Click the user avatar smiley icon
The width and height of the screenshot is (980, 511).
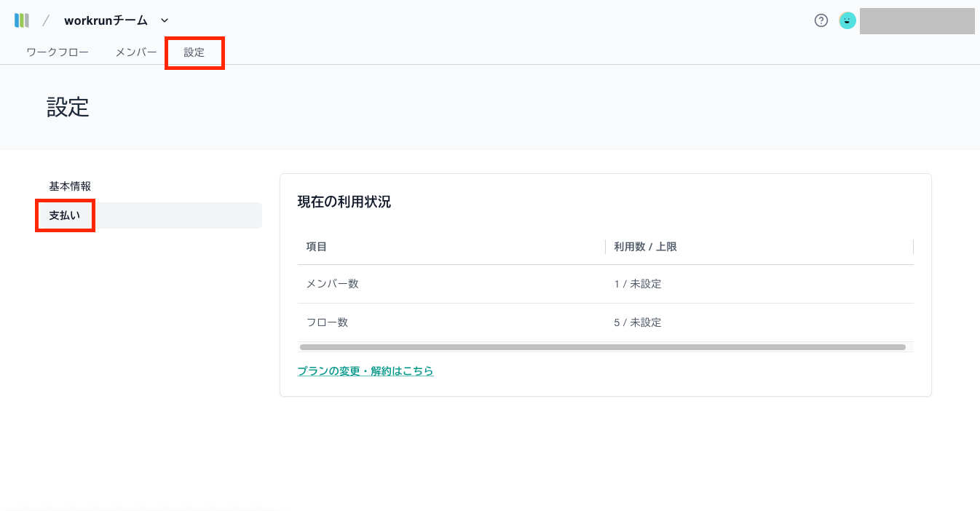click(847, 20)
